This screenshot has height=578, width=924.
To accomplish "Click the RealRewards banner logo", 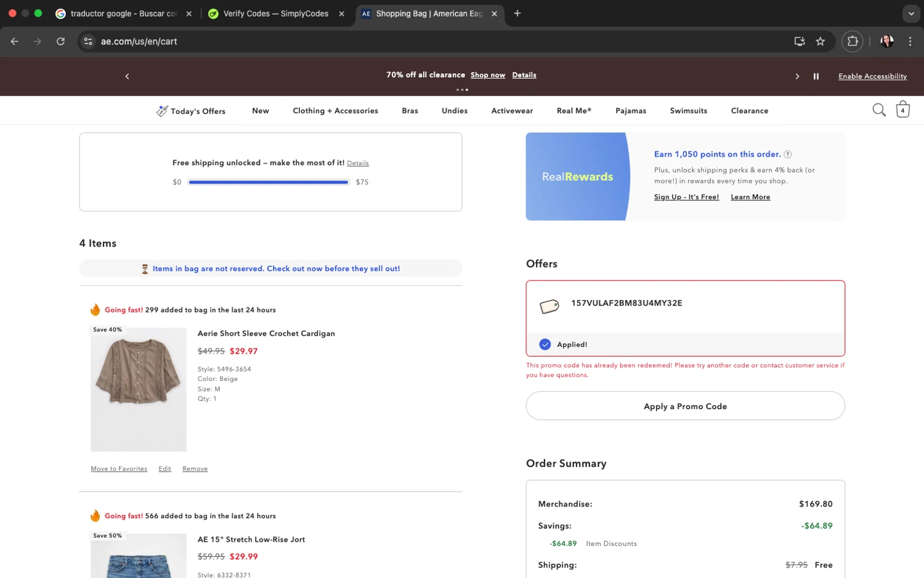I will [577, 177].
